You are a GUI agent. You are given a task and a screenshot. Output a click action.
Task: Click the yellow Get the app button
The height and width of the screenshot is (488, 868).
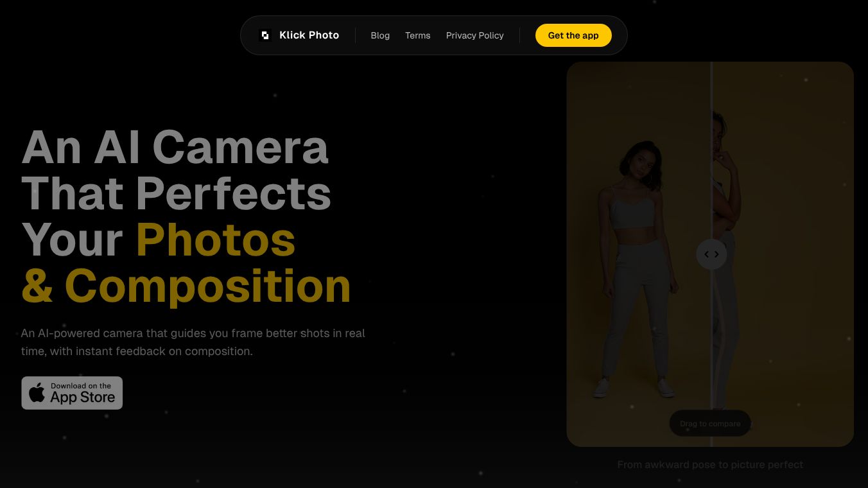pos(573,35)
